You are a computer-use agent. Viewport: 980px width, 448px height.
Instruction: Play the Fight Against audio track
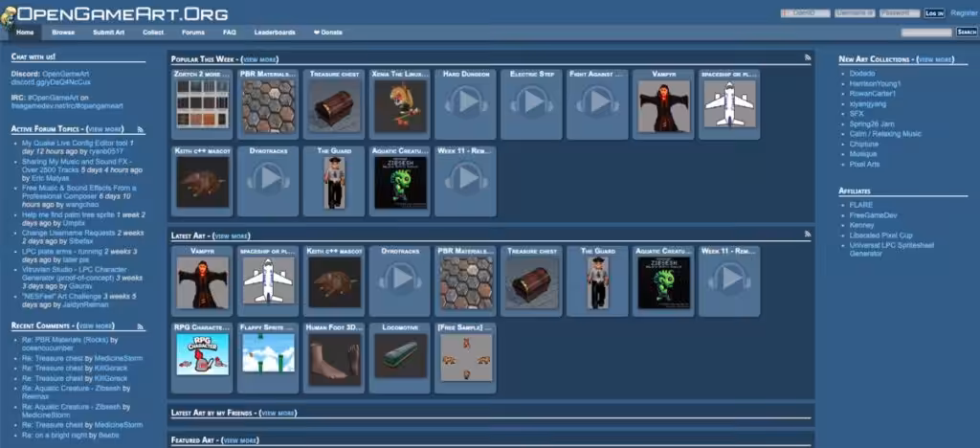[x=598, y=102]
